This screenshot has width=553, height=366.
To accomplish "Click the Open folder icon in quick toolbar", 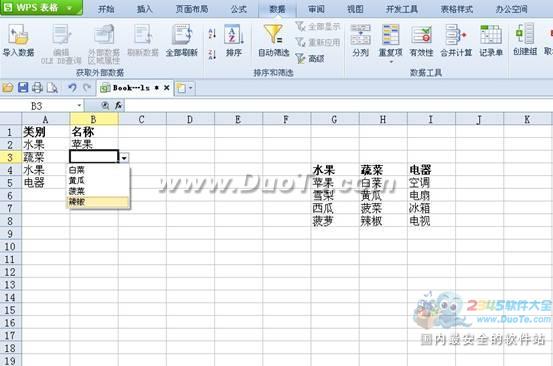I will [8, 87].
